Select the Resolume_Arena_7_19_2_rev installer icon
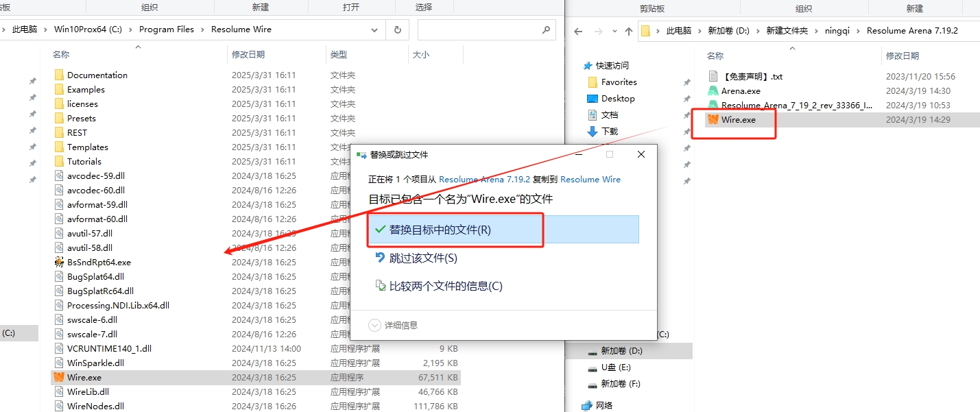980x412 pixels. [713, 105]
